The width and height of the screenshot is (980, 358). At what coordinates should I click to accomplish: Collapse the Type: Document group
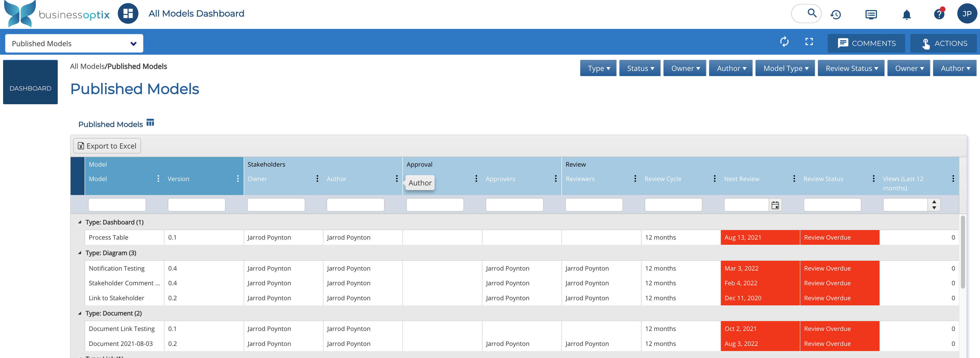79,313
